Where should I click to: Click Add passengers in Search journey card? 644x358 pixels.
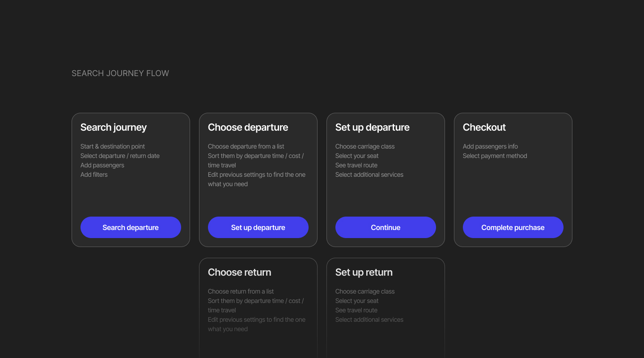(102, 165)
